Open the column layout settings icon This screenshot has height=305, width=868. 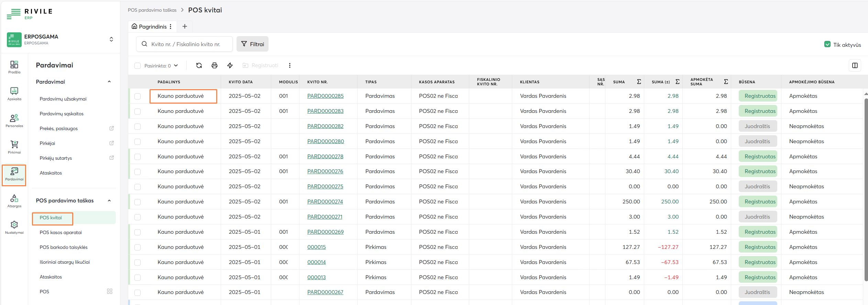click(x=855, y=65)
